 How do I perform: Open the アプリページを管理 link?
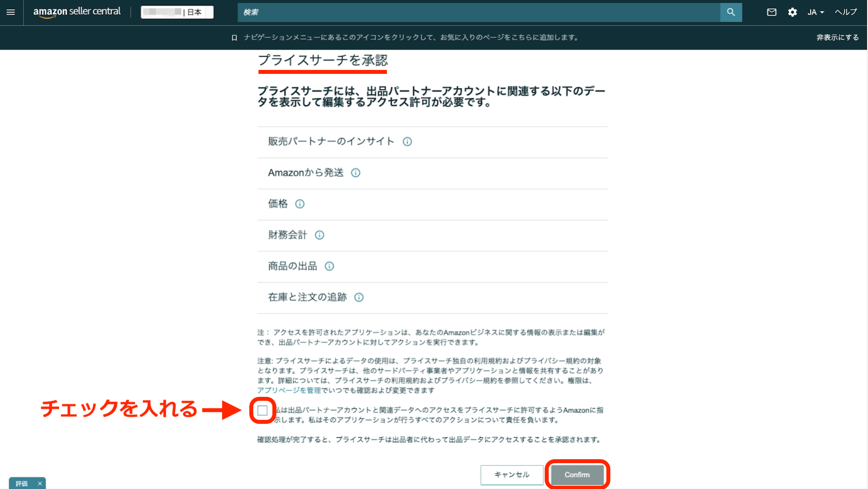(289, 390)
